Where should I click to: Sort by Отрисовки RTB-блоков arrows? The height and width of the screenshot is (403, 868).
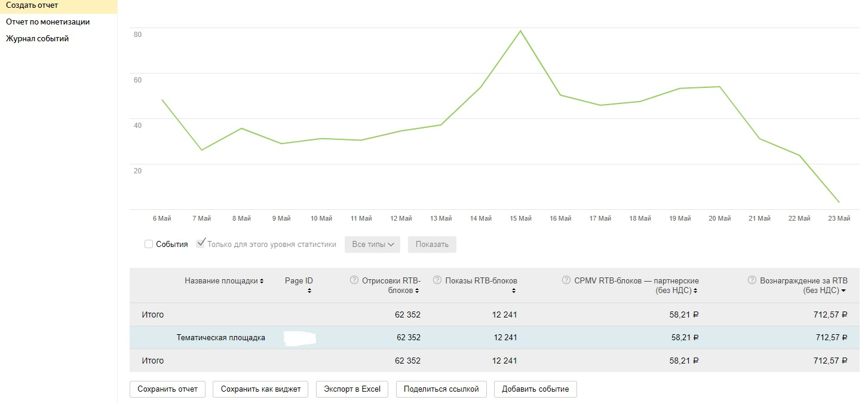coord(417,291)
